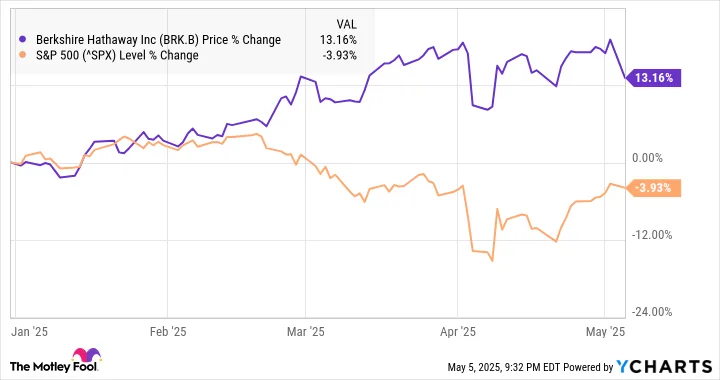
Task: Click the Feb '25 axis label
Action: (x=168, y=331)
